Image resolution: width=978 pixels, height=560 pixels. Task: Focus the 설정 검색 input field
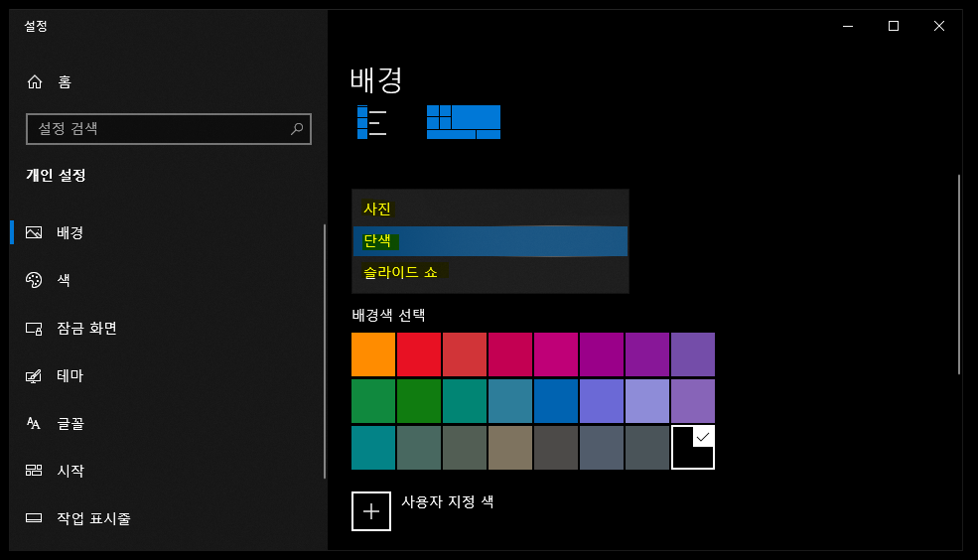(x=169, y=129)
